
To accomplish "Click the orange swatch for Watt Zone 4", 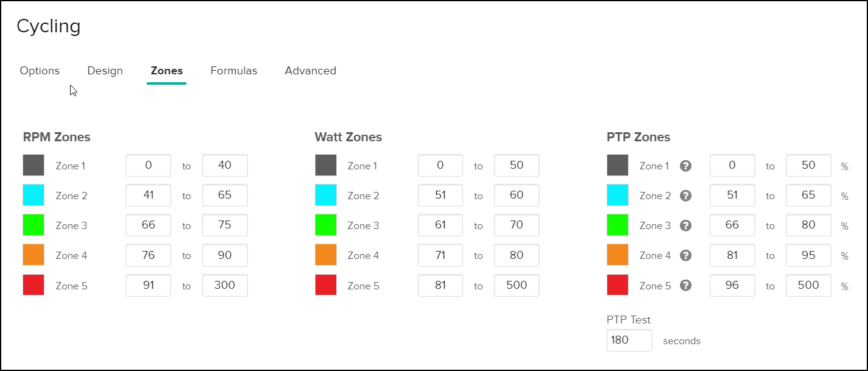I will coord(326,255).
